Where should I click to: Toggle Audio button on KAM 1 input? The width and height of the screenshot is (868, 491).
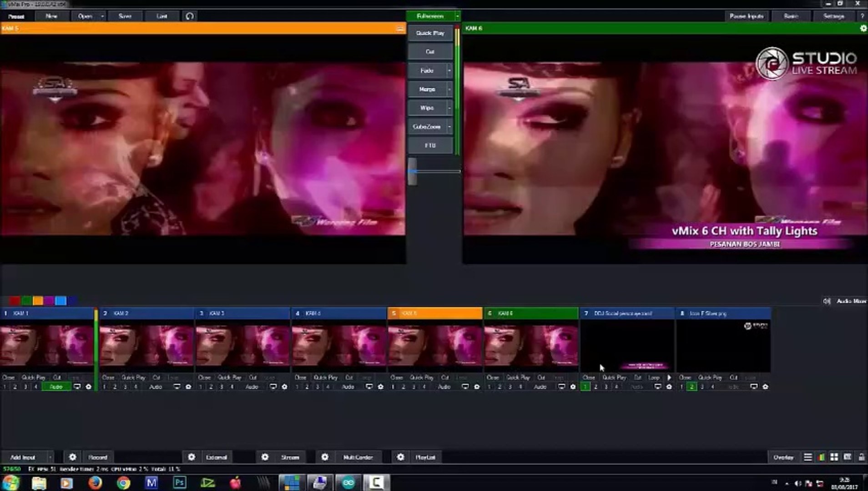[56, 386]
